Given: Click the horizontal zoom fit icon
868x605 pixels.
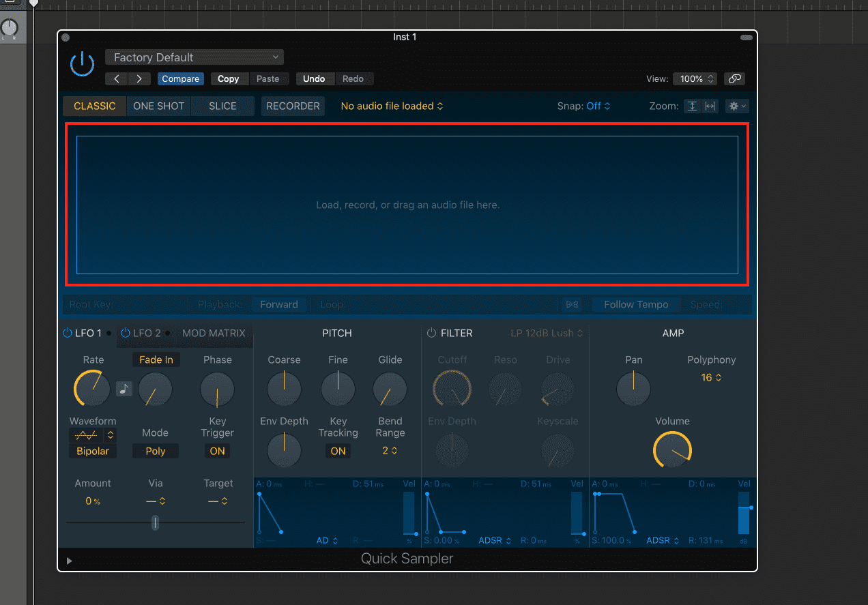Looking at the screenshot, I should click(710, 106).
